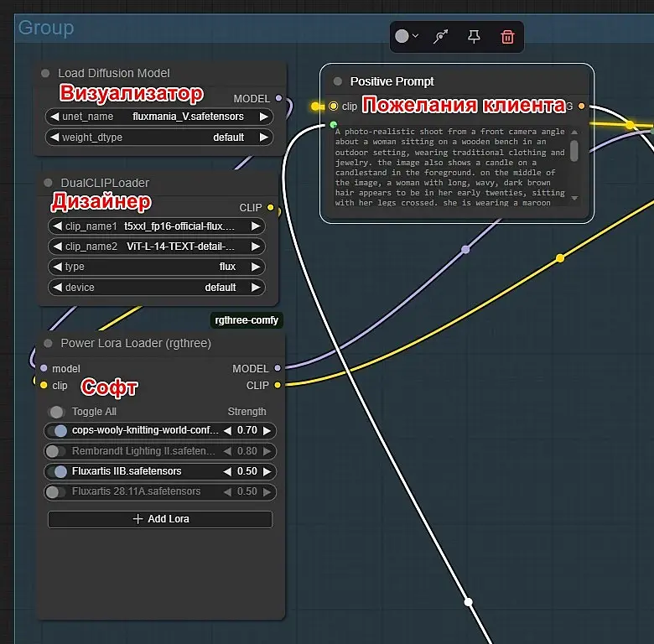The image size is (654, 644).
Task: Increase Fluxartis IIB strength with right arrow
Action: (x=267, y=471)
